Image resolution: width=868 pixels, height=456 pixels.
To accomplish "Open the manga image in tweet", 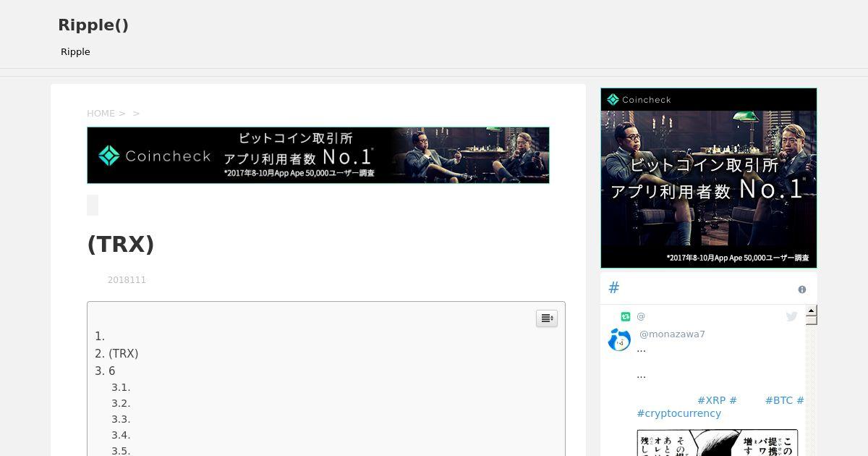I will 718,443.
